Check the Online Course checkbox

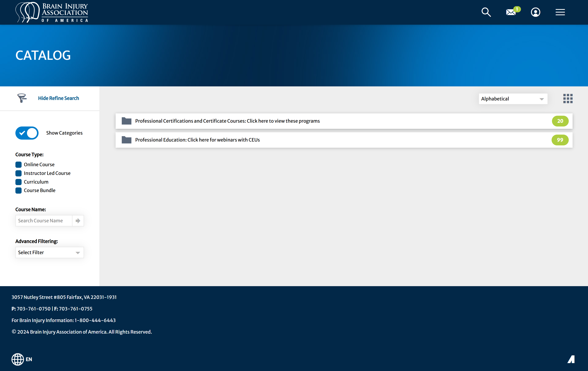tap(18, 164)
